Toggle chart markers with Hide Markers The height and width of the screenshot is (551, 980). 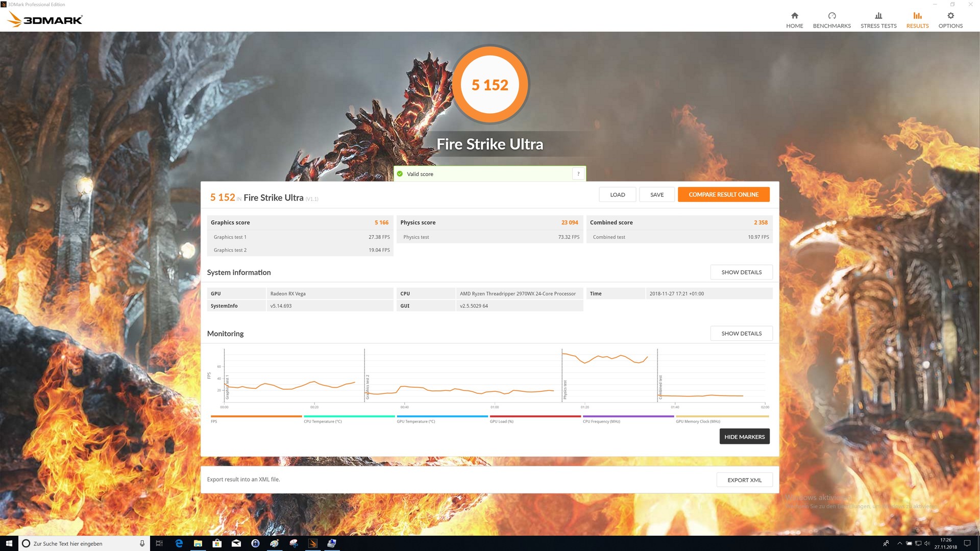point(744,437)
